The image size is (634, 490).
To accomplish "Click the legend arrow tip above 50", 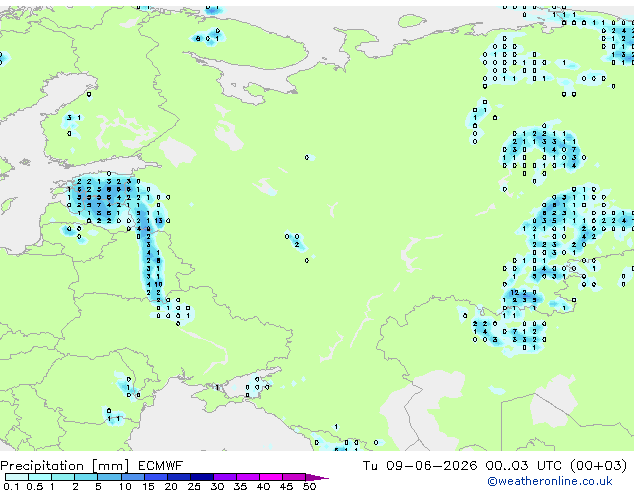I will tap(317, 477).
